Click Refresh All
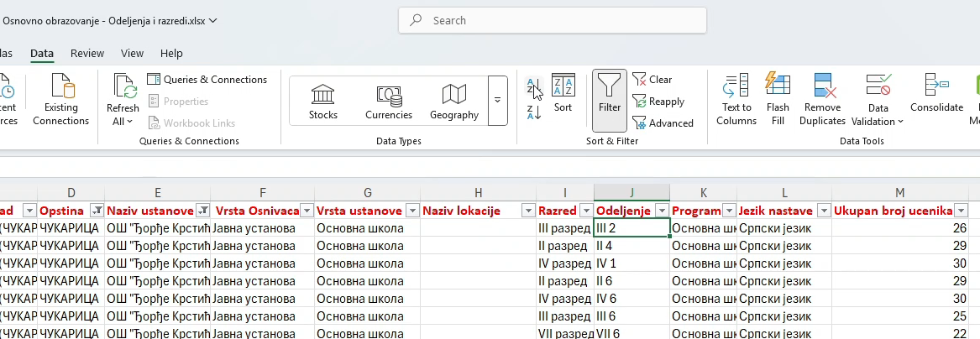Image resolution: width=980 pixels, height=339 pixels. click(123, 100)
